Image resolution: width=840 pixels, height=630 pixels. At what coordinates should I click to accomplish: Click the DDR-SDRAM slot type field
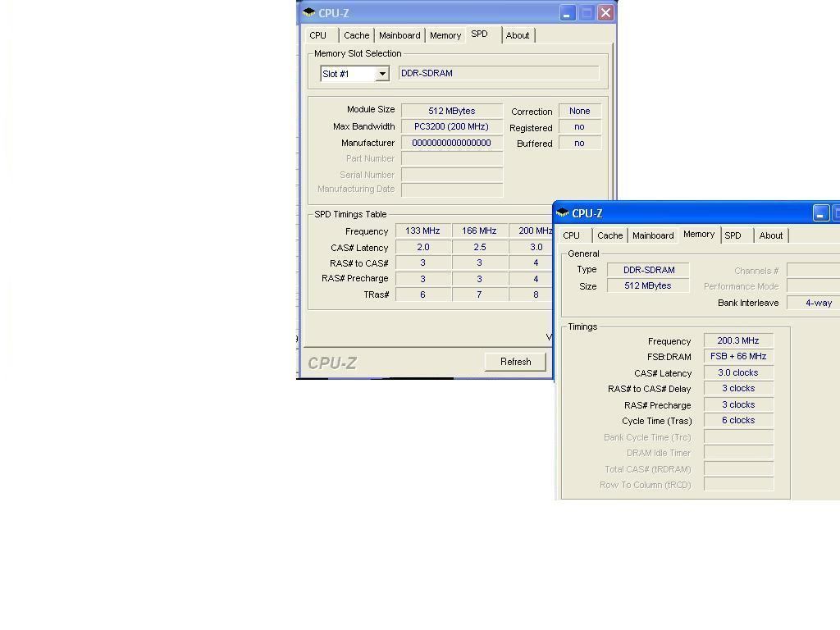(499, 73)
